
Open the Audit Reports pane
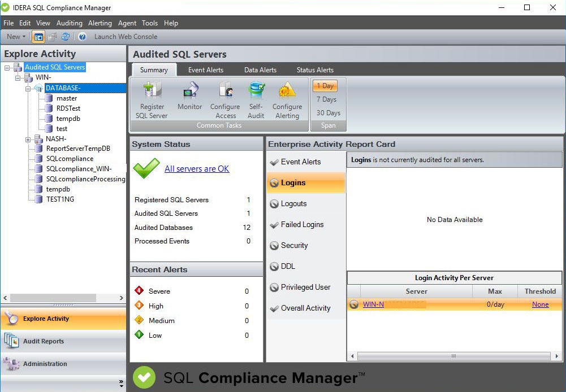pyautogui.click(x=63, y=341)
